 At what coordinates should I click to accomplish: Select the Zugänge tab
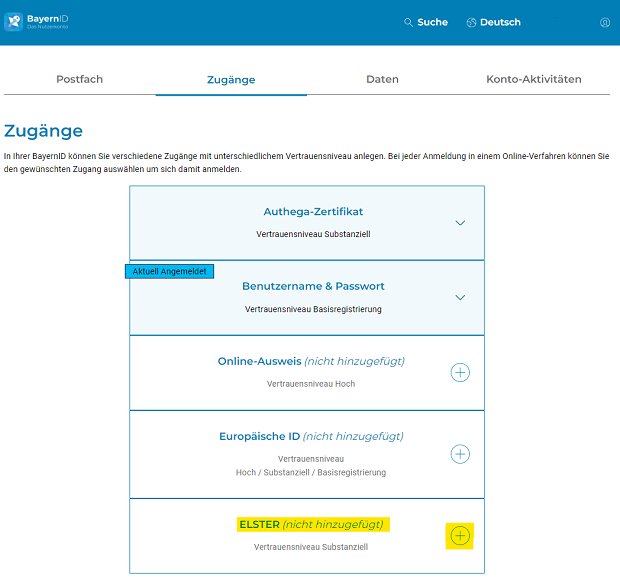pyautogui.click(x=231, y=79)
